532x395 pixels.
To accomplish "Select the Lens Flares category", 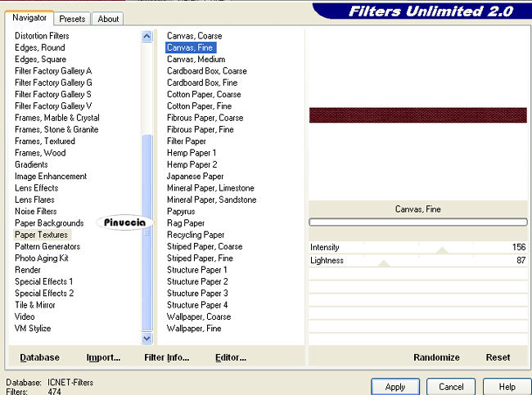I will click(x=34, y=200).
